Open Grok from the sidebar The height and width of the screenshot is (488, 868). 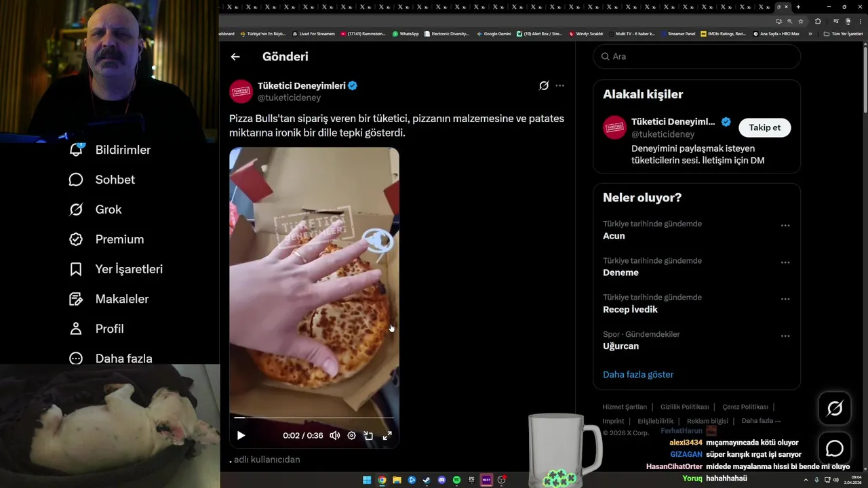point(95,209)
